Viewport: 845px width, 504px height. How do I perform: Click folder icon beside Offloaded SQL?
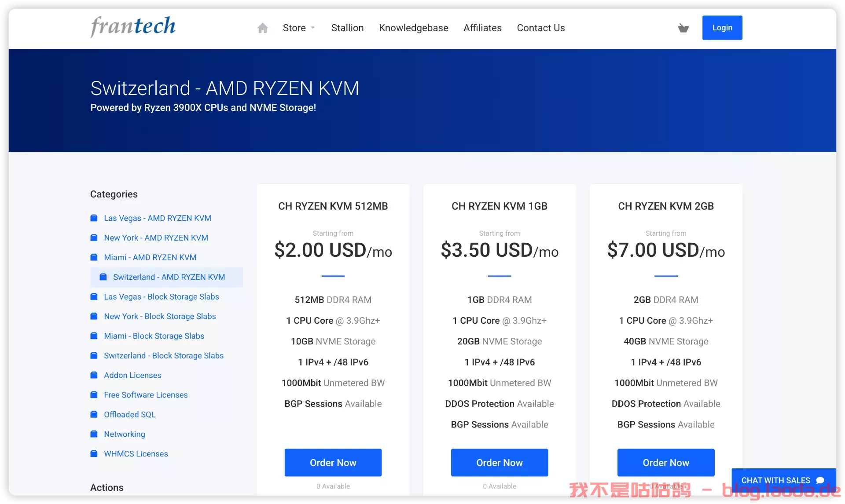[94, 414]
